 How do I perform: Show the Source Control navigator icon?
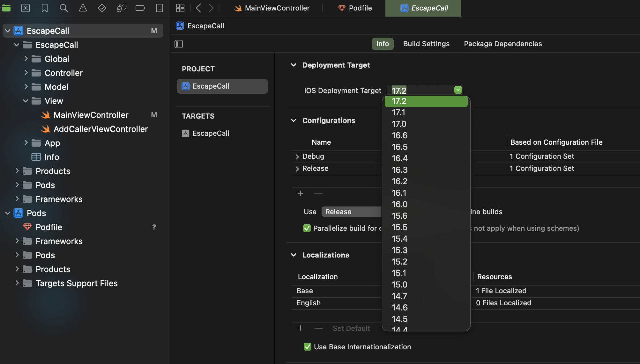click(x=26, y=8)
